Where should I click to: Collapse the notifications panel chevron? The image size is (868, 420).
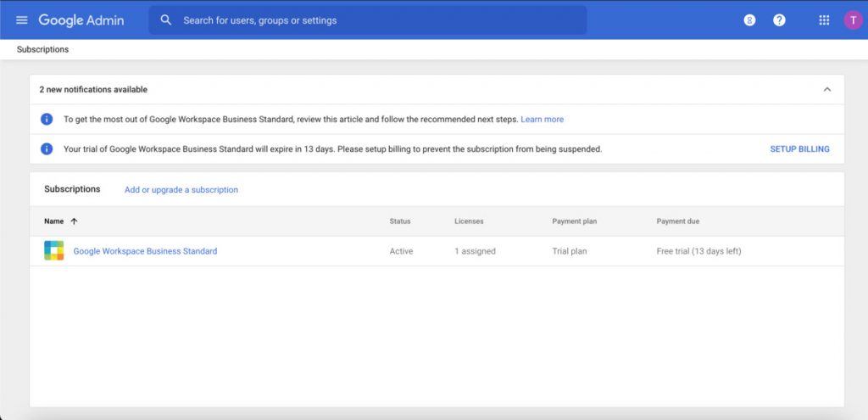pyautogui.click(x=827, y=89)
